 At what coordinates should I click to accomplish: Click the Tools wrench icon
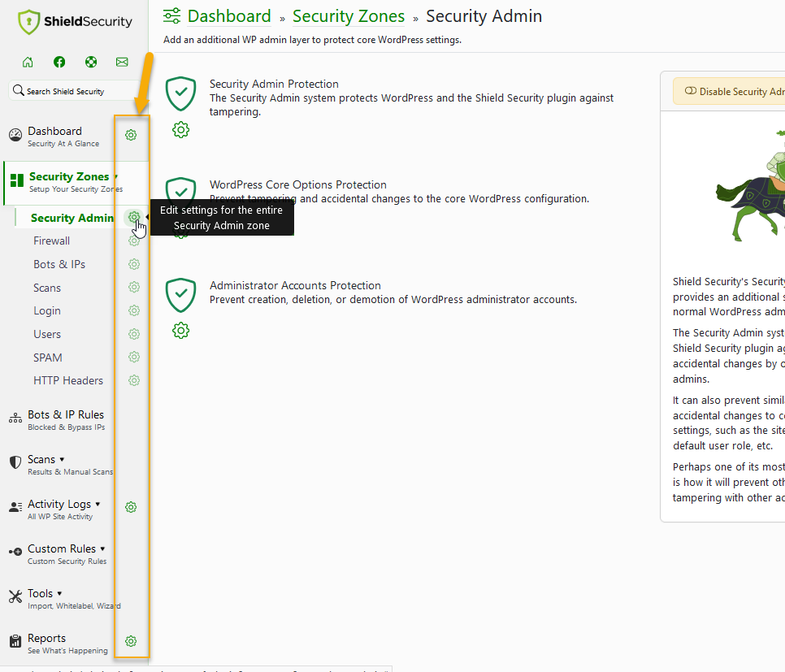click(15, 596)
